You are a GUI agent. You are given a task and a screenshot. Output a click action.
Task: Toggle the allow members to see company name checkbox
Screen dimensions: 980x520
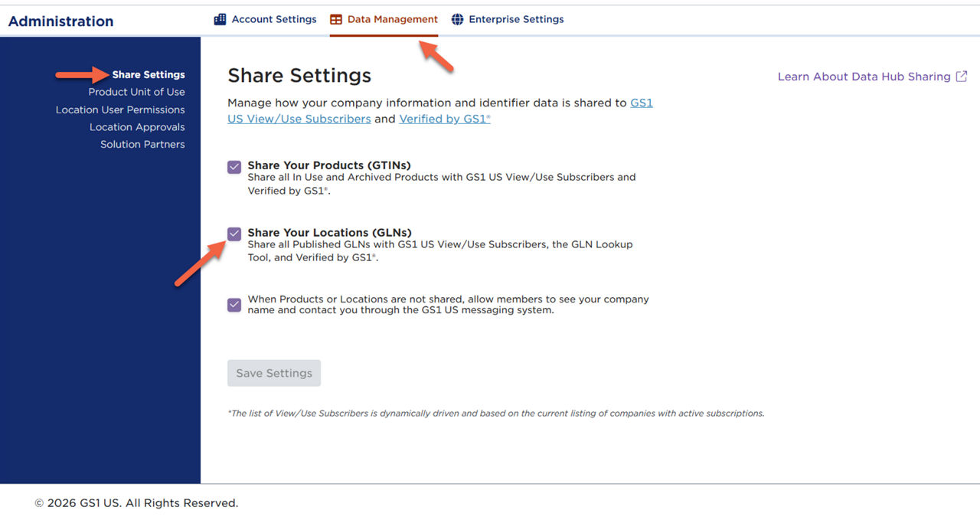234,305
